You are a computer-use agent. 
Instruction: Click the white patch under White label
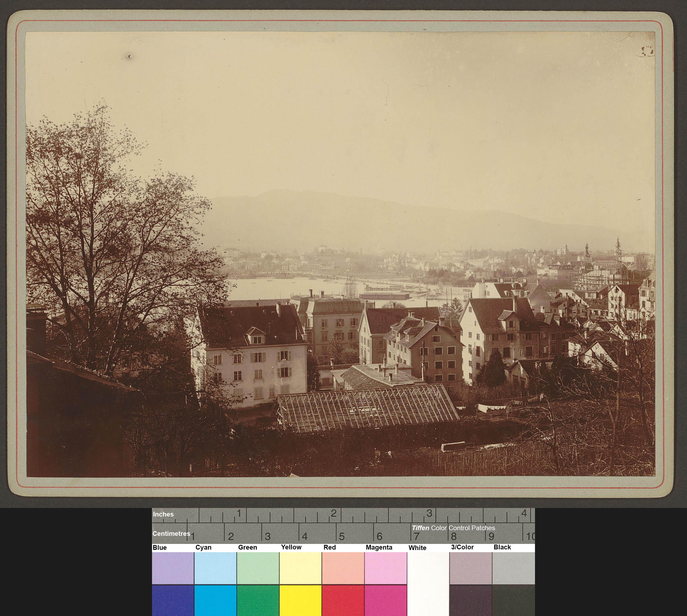pyautogui.click(x=428, y=584)
